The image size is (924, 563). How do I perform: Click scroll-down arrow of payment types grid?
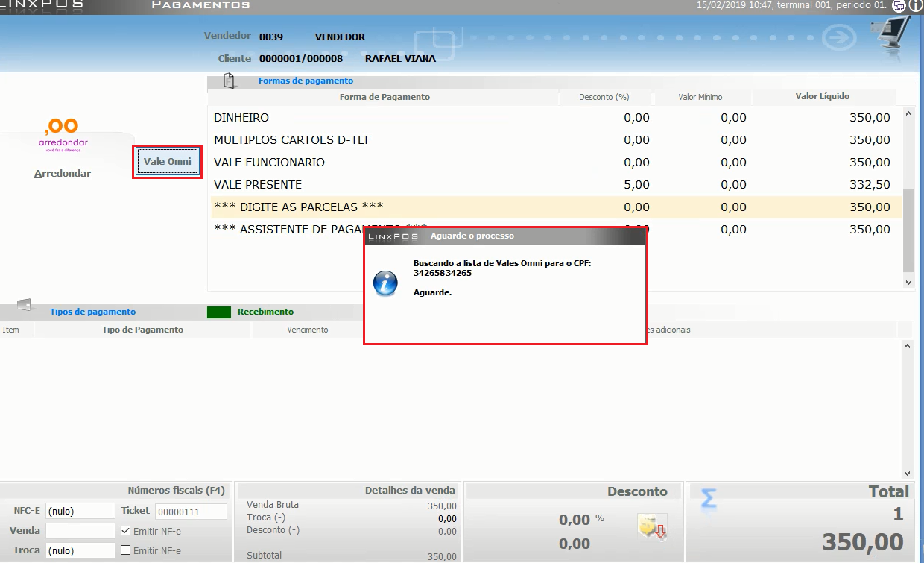[x=907, y=473]
